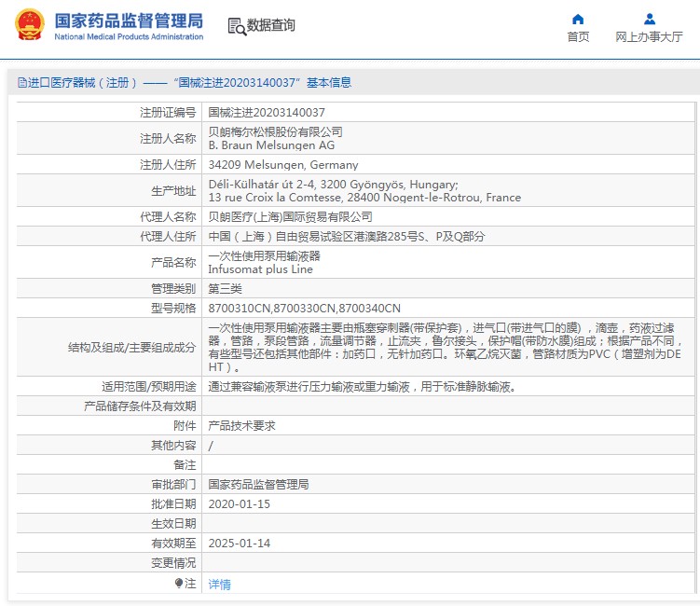
Task: Go to 首页 home page
Action: click(578, 36)
